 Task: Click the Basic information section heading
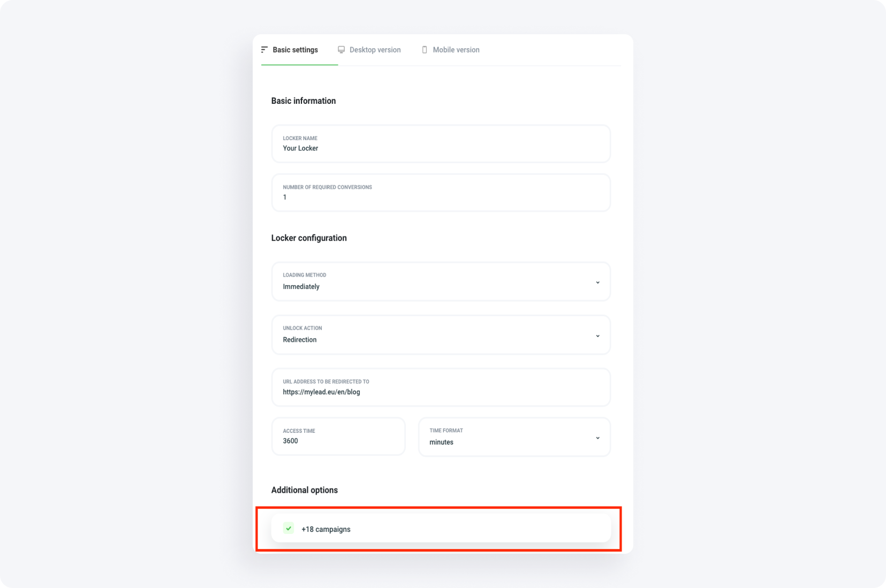(303, 101)
